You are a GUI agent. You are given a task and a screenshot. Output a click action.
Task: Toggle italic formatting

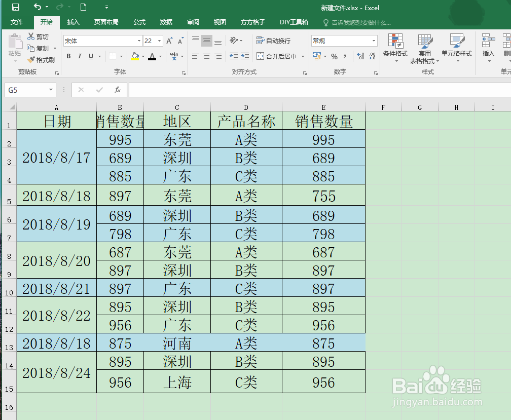80,56
